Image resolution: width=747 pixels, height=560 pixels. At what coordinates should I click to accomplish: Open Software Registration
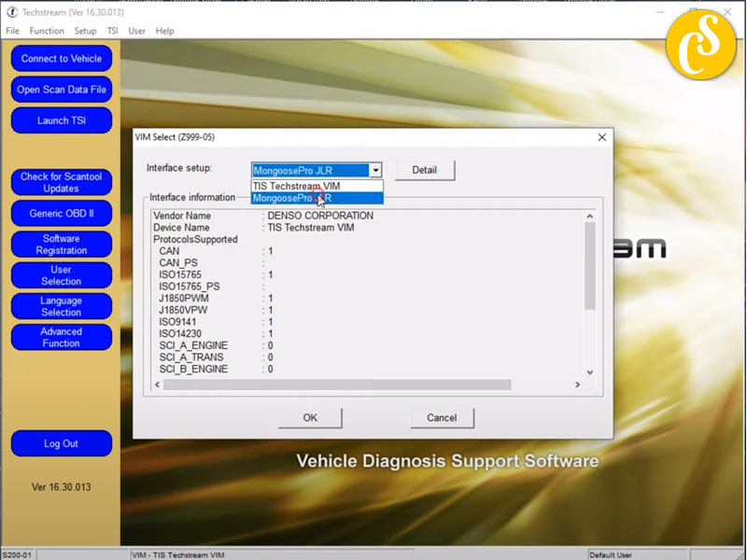click(x=61, y=244)
